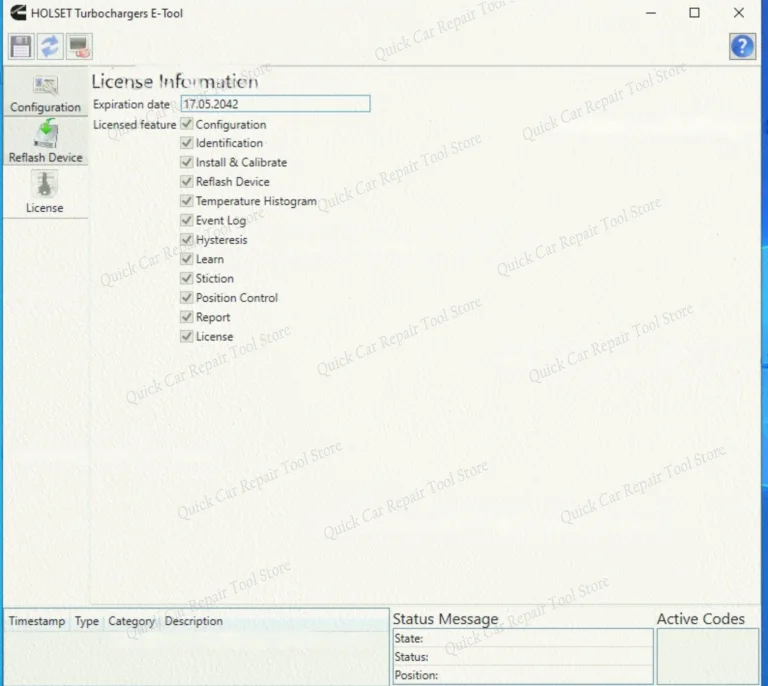
Task: Open Help with the question mark icon
Action: point(742,47)
